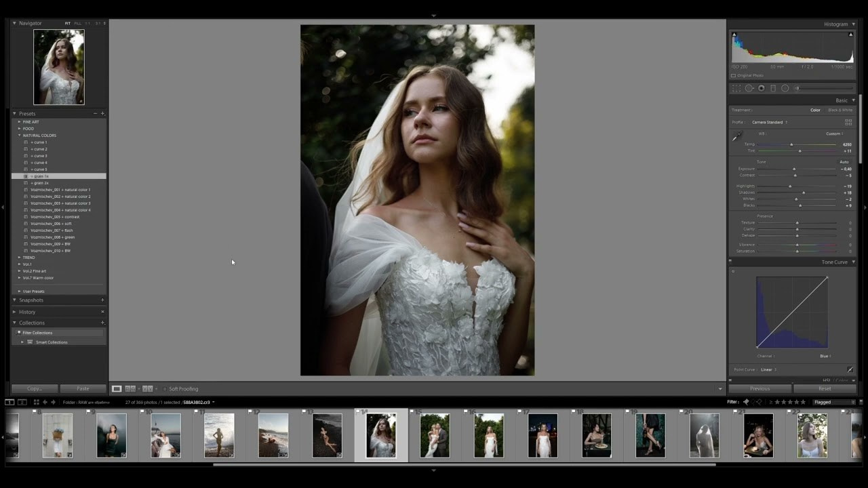Toggle the Flagged filter in the filmstrip

(x=825, y=402)
